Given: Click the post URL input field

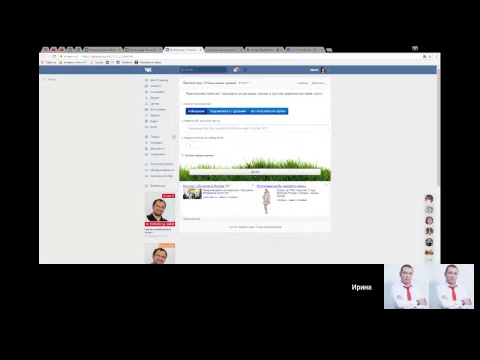Looking at the screenshot, I should [x=257, y=128].
